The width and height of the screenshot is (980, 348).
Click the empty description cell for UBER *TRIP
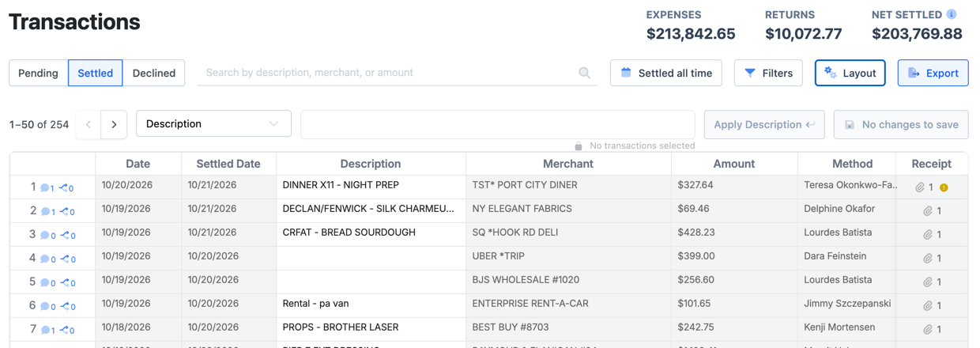click(371, 256)
